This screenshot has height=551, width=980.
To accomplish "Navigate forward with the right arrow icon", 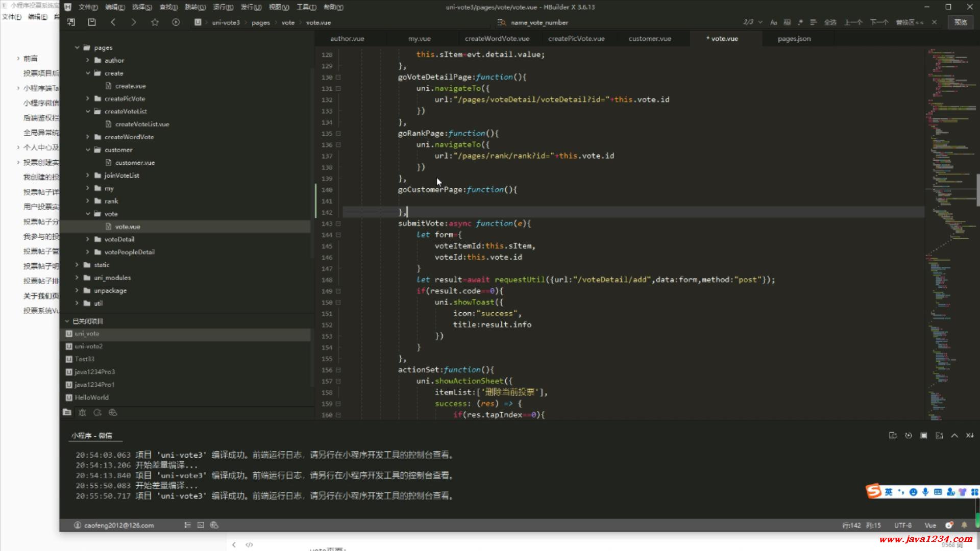I will [134, 22].
